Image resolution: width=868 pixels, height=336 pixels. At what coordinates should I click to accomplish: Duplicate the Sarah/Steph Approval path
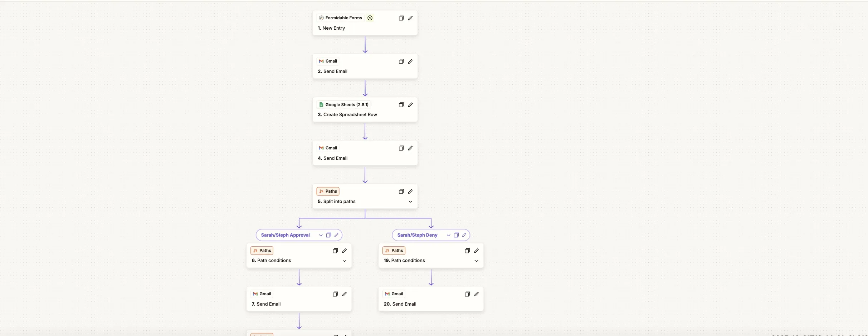(x=328, y=235)
